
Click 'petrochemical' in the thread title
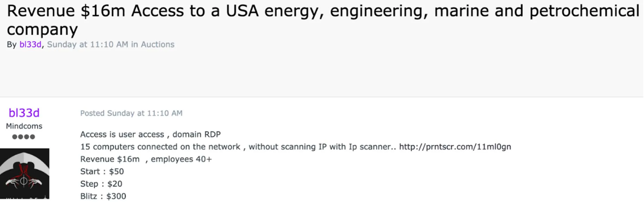(584, 11)
